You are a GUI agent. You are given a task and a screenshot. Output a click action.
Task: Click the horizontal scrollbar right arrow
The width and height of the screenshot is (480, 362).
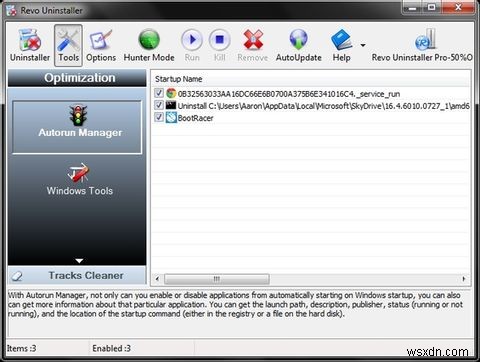click(464, 279)
